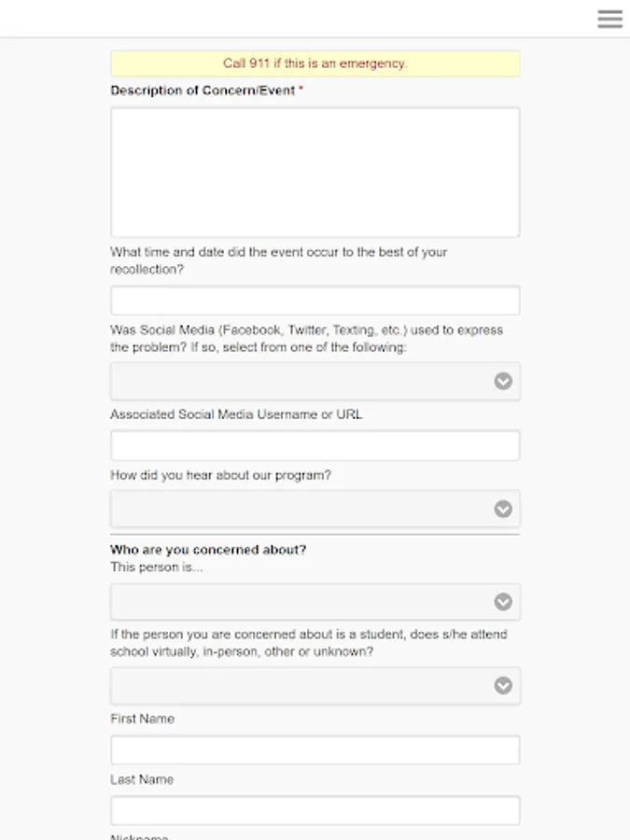Click the chevron arrow under 'How did you hear'
630x840 pixels.
pyautogui.click(x=503, y=509)
